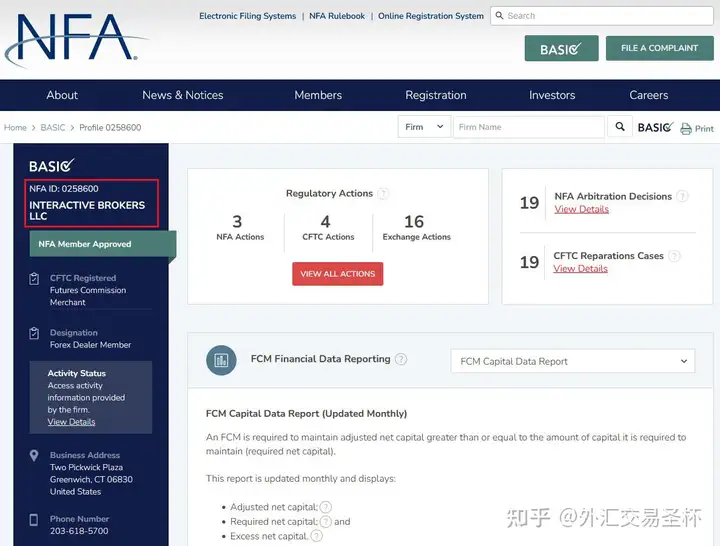The height and width of the screenshot is (546, 720).
Task: Click the Designation clipboard icon
Action: tap(34, 333)
